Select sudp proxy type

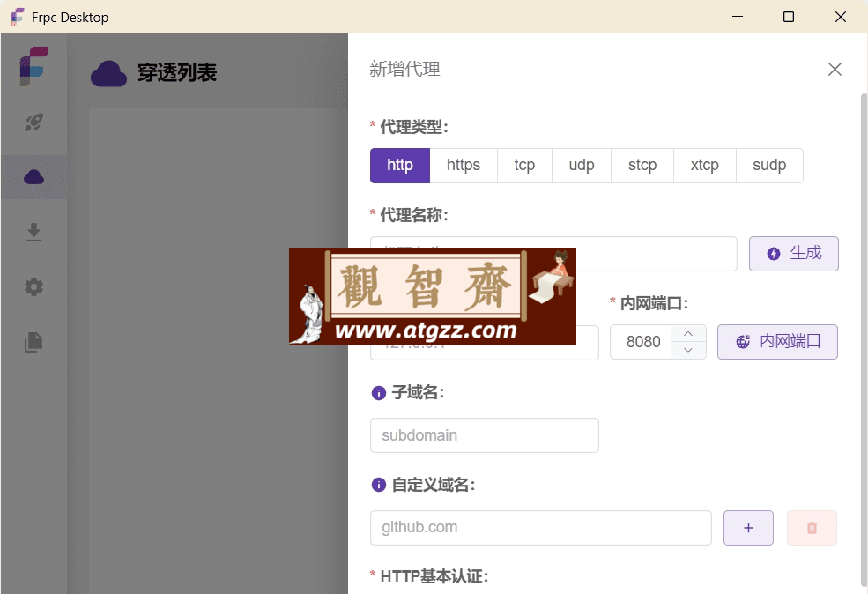(x=769, y=165)
